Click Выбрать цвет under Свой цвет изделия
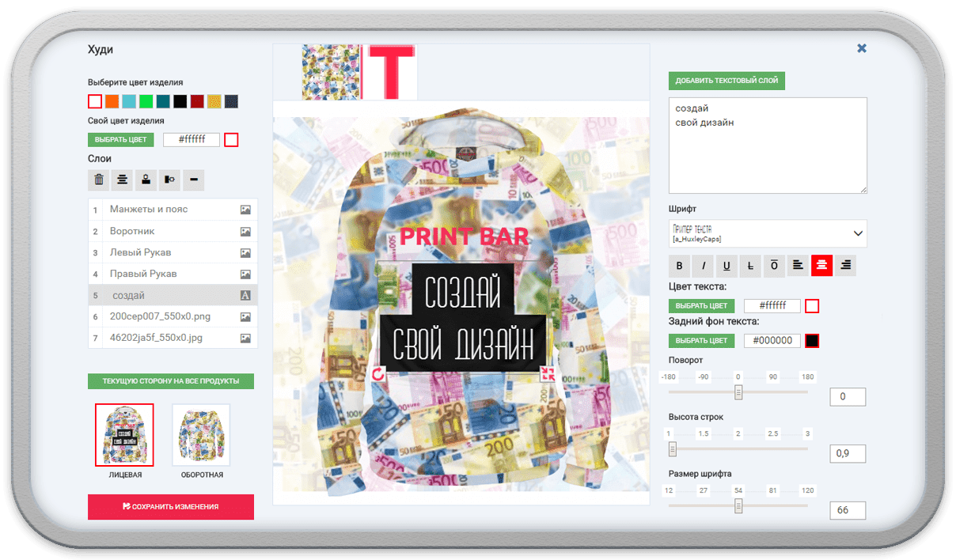 121,140
